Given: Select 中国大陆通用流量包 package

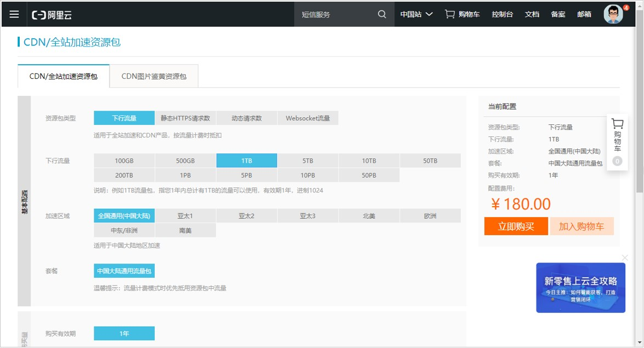Looking at the screenshot, I should 124,271.
